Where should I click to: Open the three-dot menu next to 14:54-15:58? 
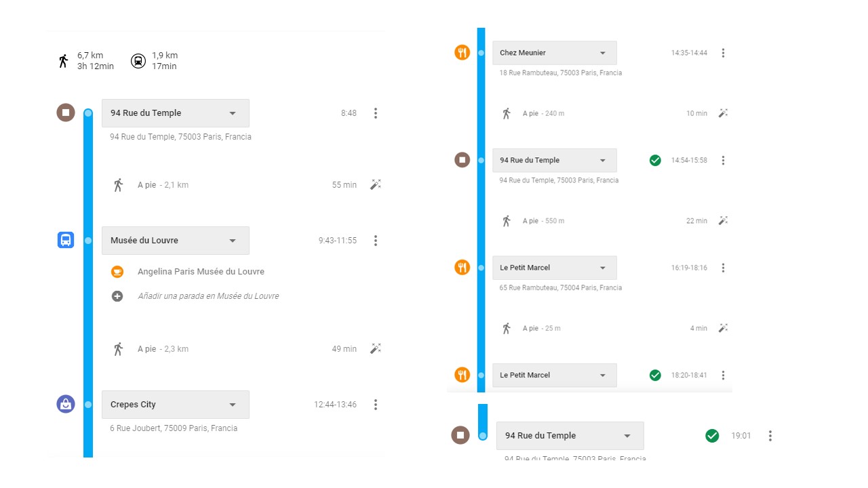point(723,161)
